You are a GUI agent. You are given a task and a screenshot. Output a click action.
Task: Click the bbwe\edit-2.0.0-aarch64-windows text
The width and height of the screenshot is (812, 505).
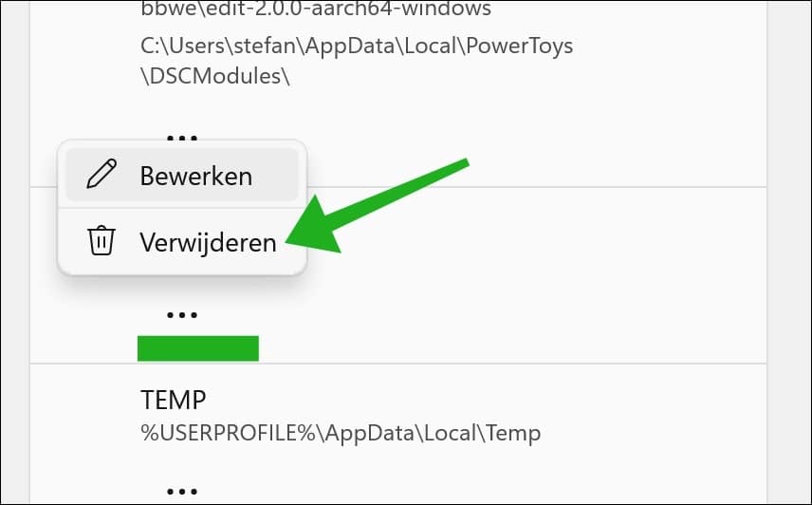click(x=316, y=9)
